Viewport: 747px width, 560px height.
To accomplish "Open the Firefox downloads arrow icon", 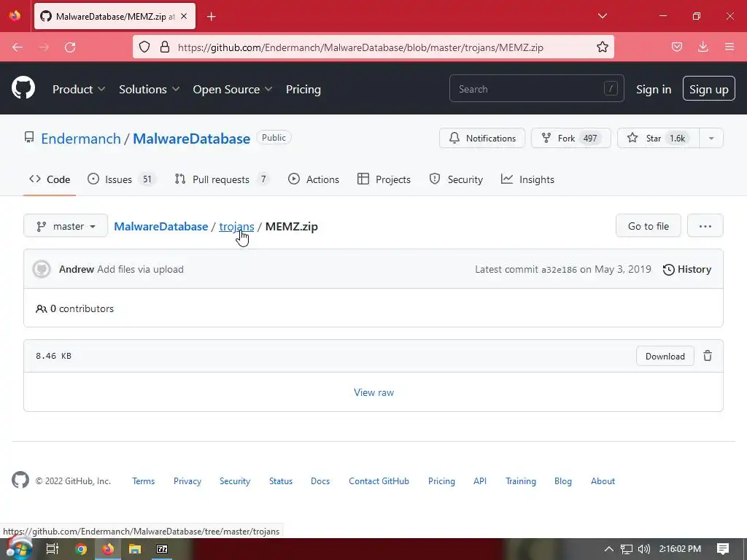I will click(703, 47).
